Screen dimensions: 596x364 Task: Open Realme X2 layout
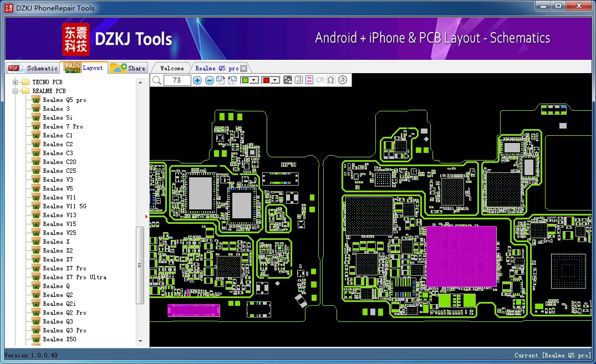tap(58, 250)
